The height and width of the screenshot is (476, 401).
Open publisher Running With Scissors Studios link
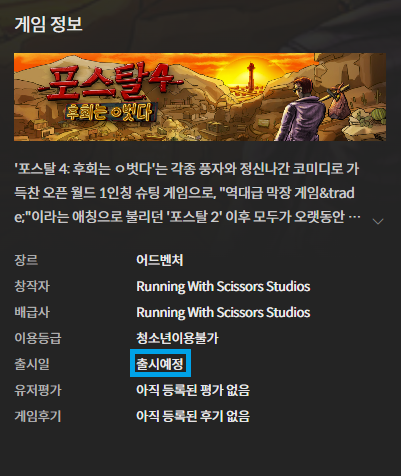[223, 312]
